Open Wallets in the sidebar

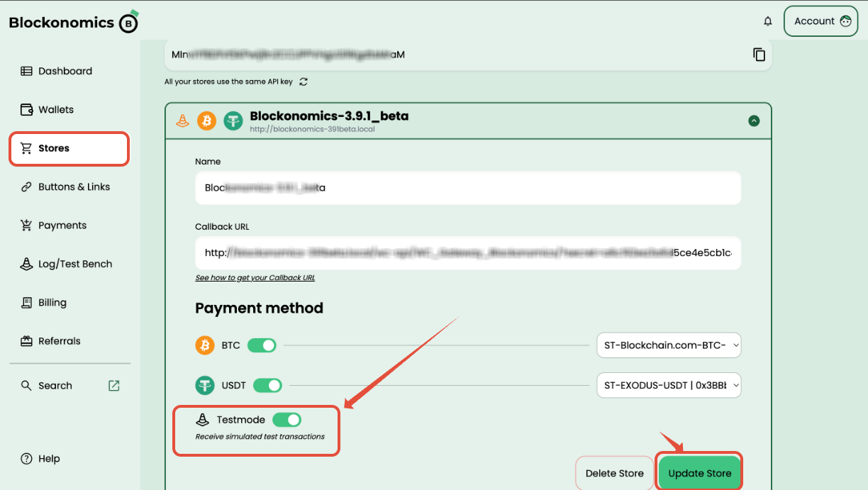point(47,110)
